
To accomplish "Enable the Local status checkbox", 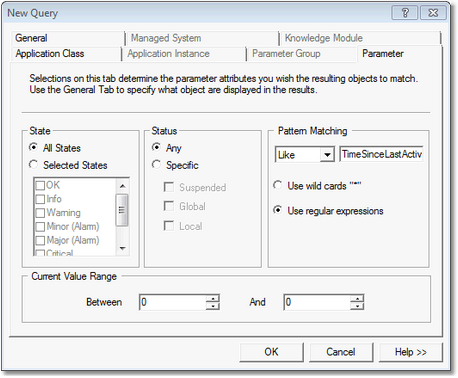I will click(169, 226).
